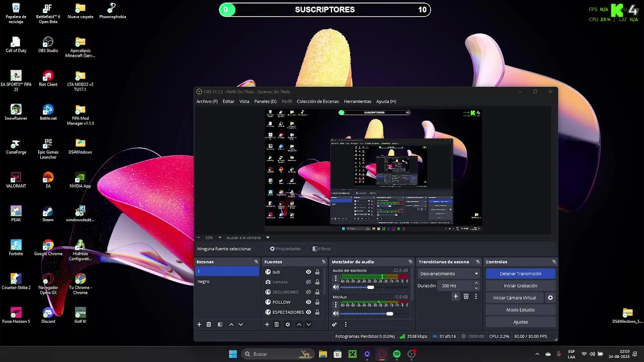Hide the sub source
Image resolution: width=644 pixels, height=362 pixels.
point(308,272)
